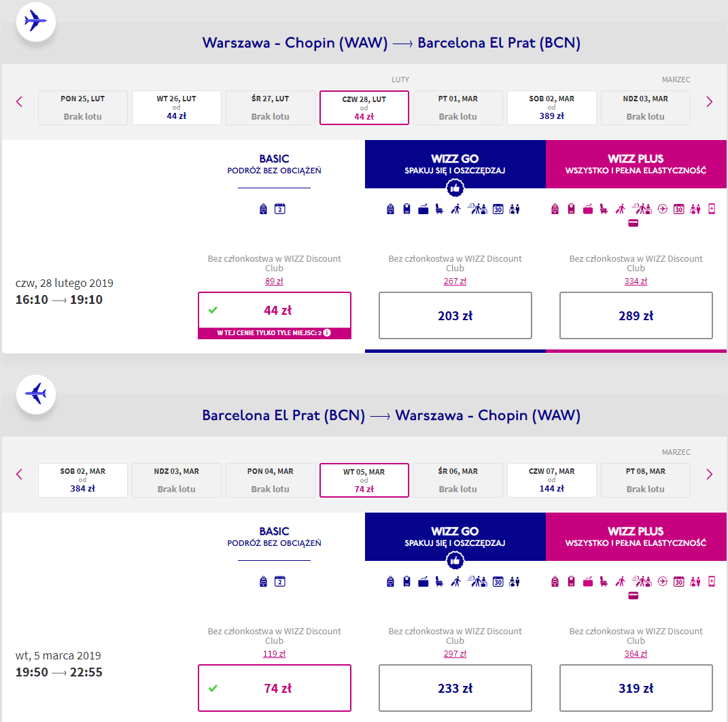The height and width of the screenshot is (722, 728).
Task: Choose return date SOB 02, MAR 384 zł
Action: pos(83,480)
